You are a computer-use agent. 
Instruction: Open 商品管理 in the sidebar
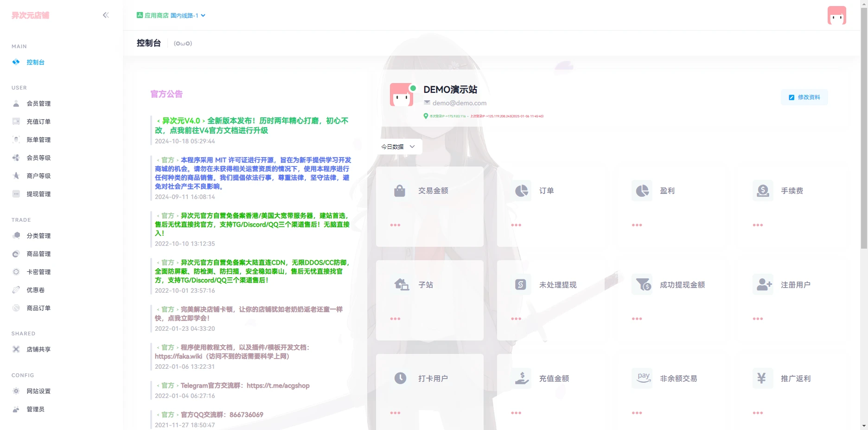[x=39, y=254]
